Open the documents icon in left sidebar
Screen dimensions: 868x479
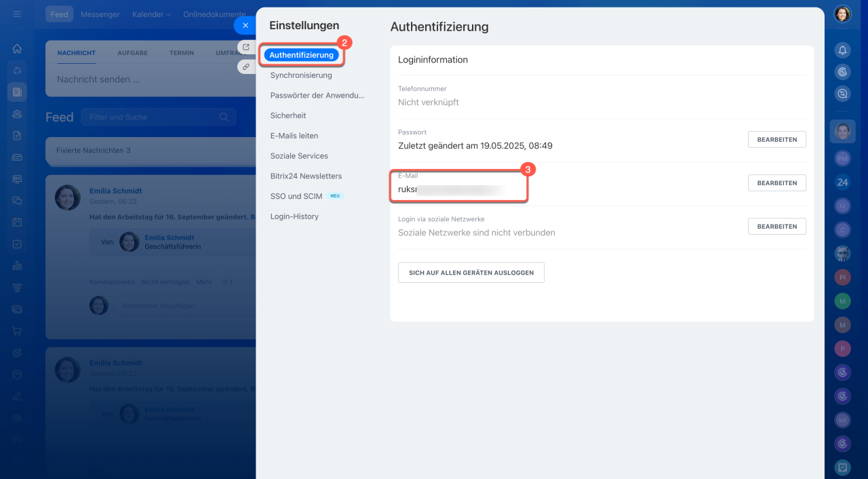[17, 135]
